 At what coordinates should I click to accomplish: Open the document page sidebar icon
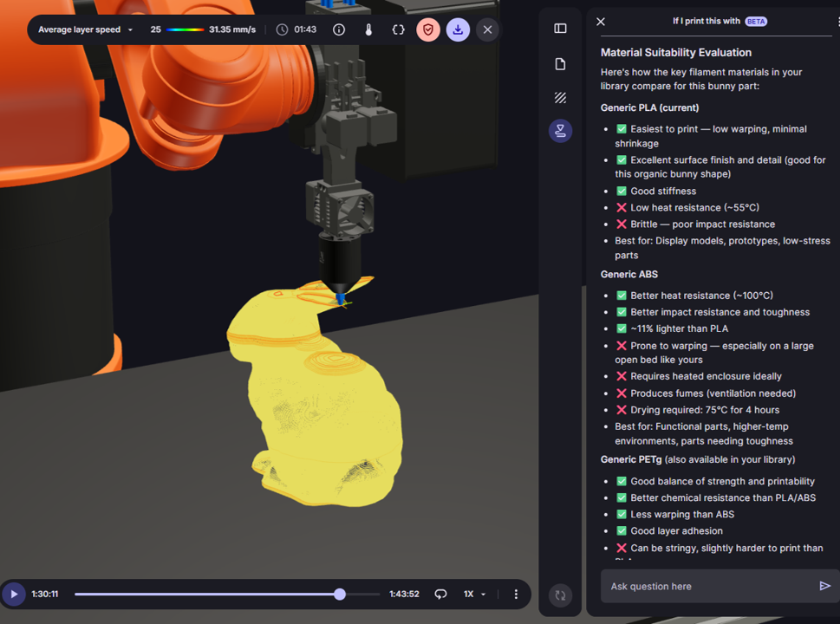560,64
